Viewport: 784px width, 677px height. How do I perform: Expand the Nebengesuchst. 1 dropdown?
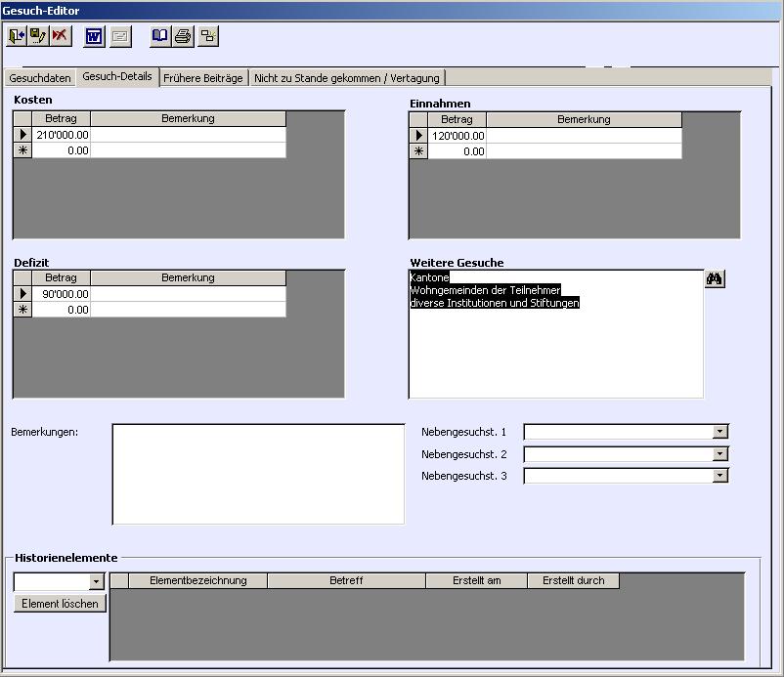720,432
